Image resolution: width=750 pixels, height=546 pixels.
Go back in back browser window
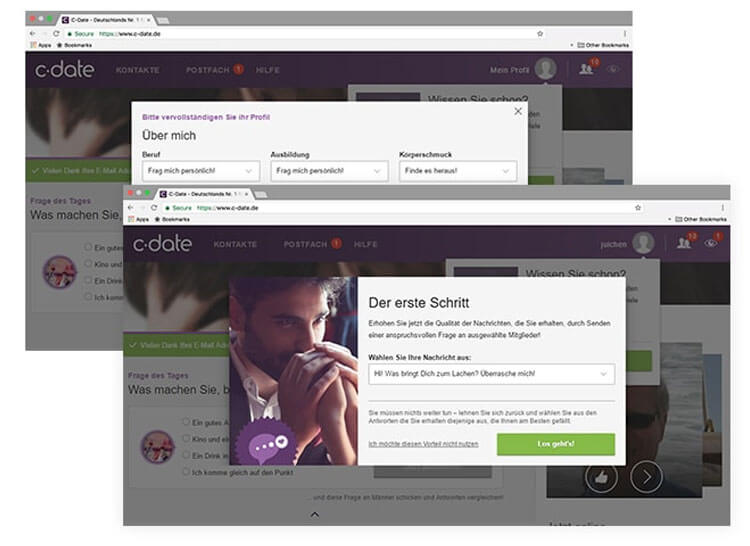[x=33, y=33]
